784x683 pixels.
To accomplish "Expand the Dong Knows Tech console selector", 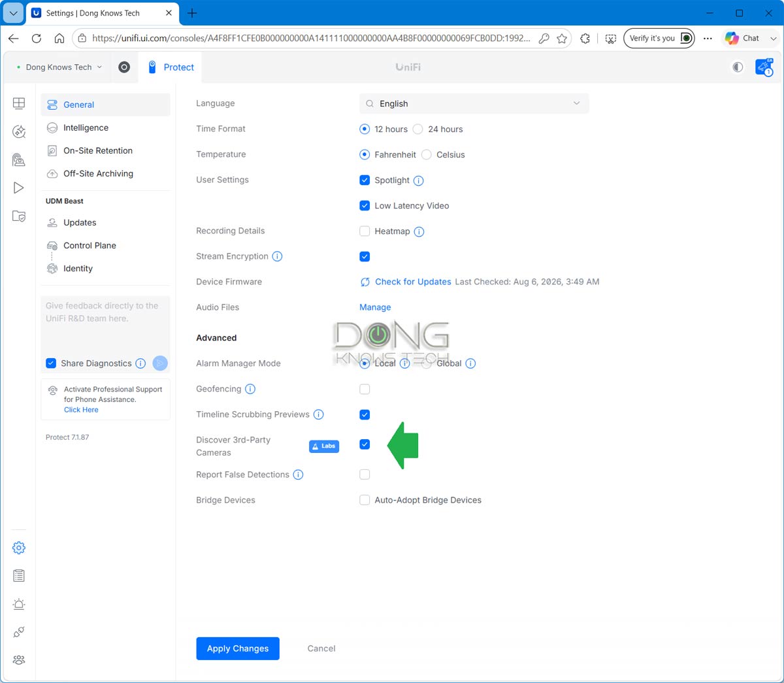I will (59, 67).
